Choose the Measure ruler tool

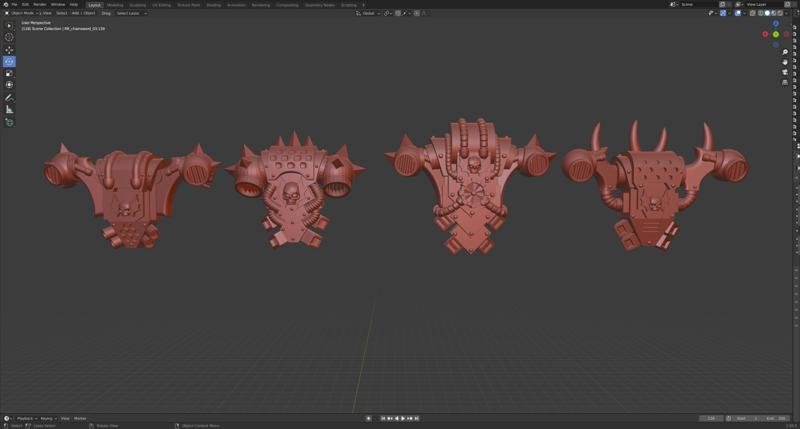9,110
